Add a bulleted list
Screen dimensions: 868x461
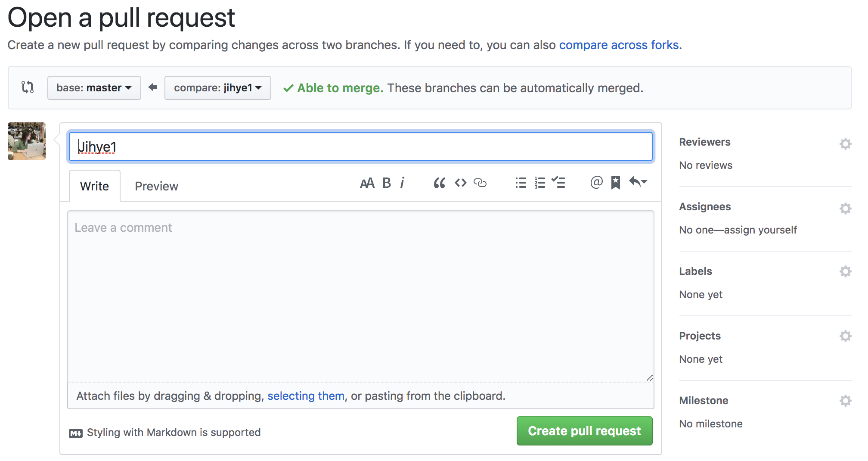(521, 183)
